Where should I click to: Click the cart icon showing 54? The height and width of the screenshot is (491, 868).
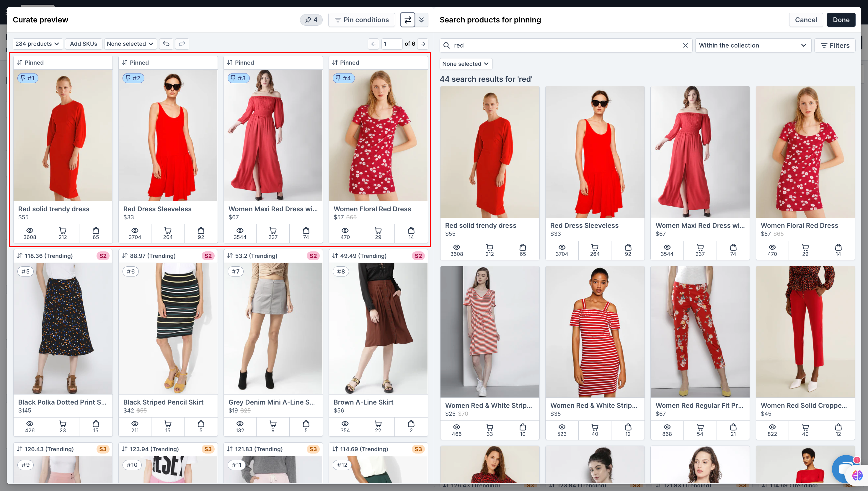click(x=700, y=427)
